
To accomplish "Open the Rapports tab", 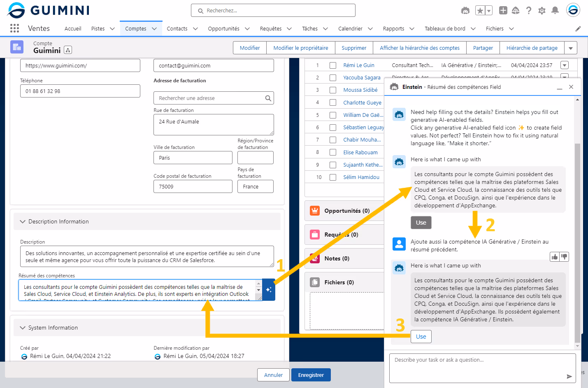I will pos(393,29).
